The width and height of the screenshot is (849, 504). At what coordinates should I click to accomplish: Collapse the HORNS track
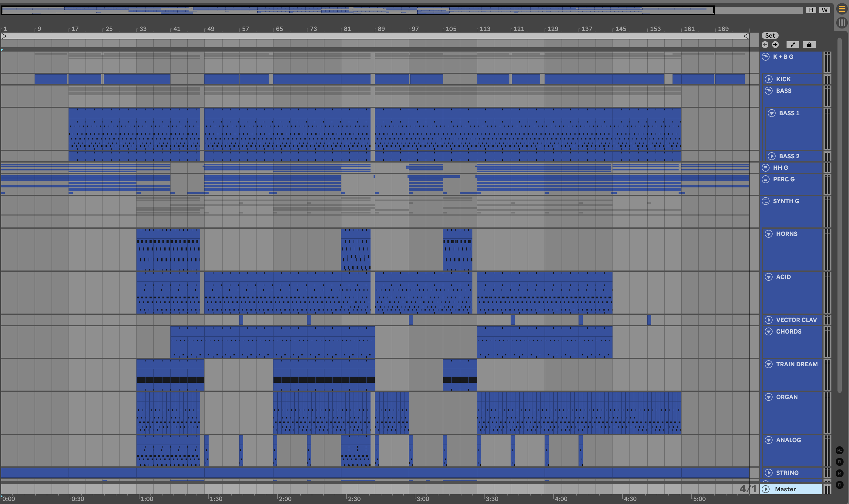(769, 234)
